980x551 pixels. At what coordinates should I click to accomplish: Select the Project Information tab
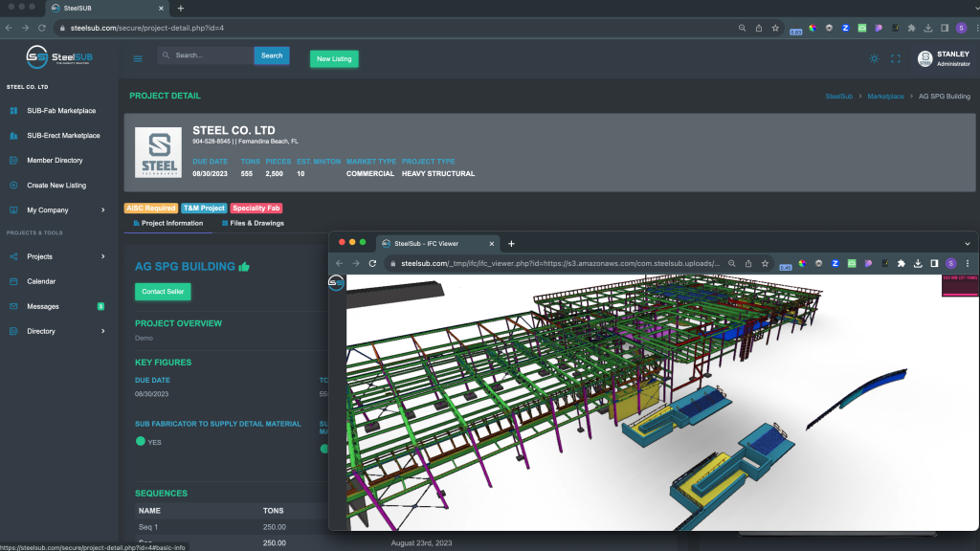pos(168,223)
